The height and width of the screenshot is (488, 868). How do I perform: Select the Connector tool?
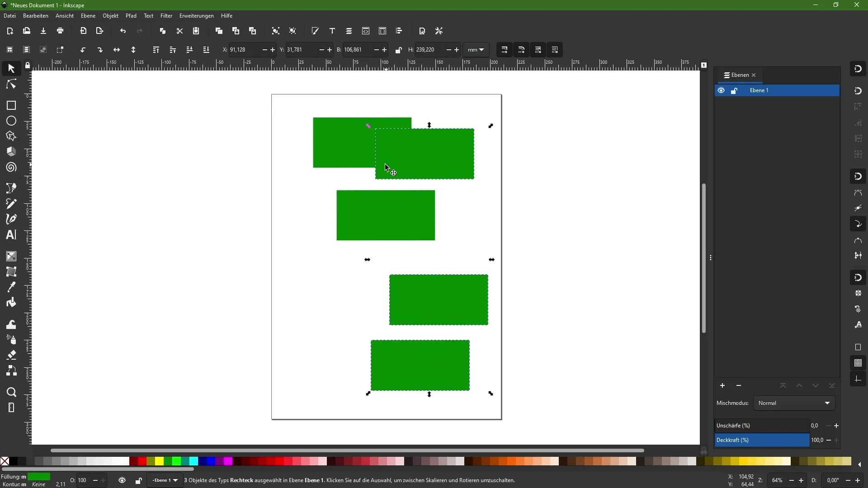point(11,371)
